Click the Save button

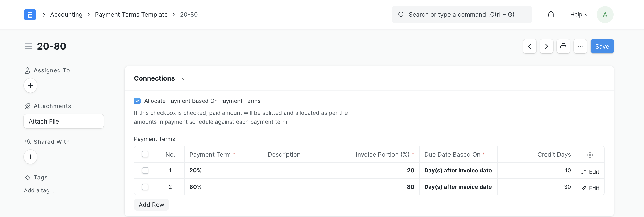[602, 46]
